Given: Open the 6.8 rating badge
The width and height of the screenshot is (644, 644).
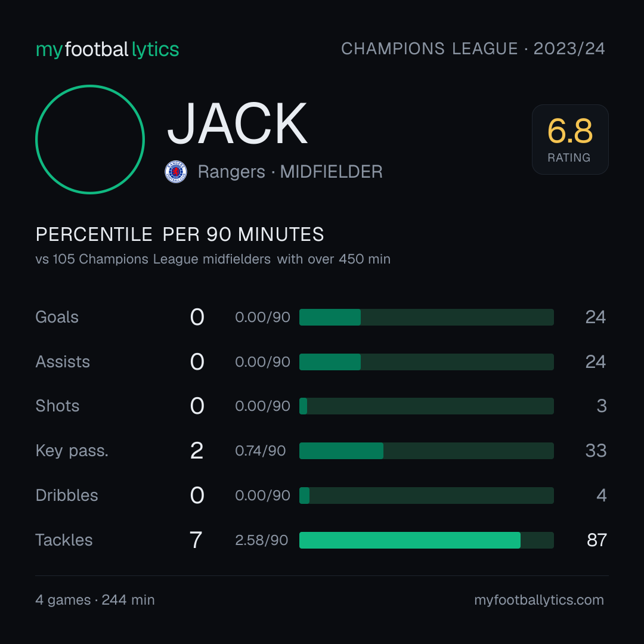Looking at the screenshot, I should (570, 139).
